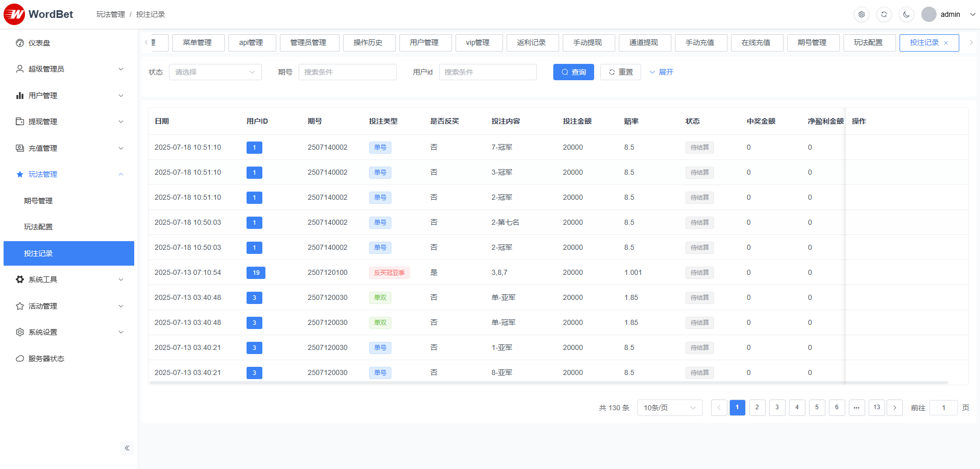The image size is (980, 469).
Task: Click the settings gear icon in header
Action: 862,14
